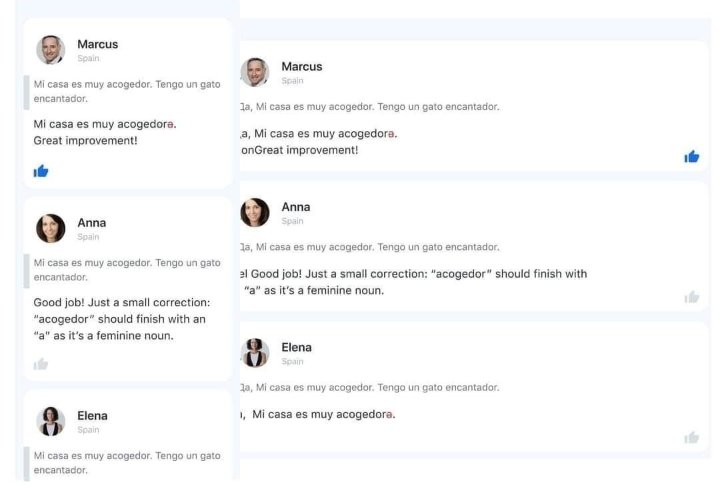Open Marcus's profile photo in wide card
This screenshot has width=720, height=489.
(254, 72)
